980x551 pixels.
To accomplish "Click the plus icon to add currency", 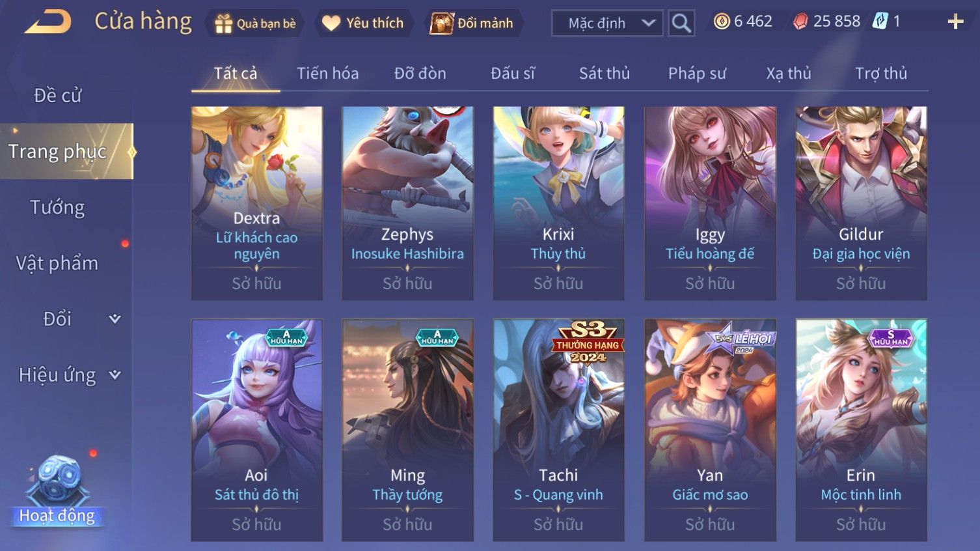I will pyautogui.click(x=955, y=22).
